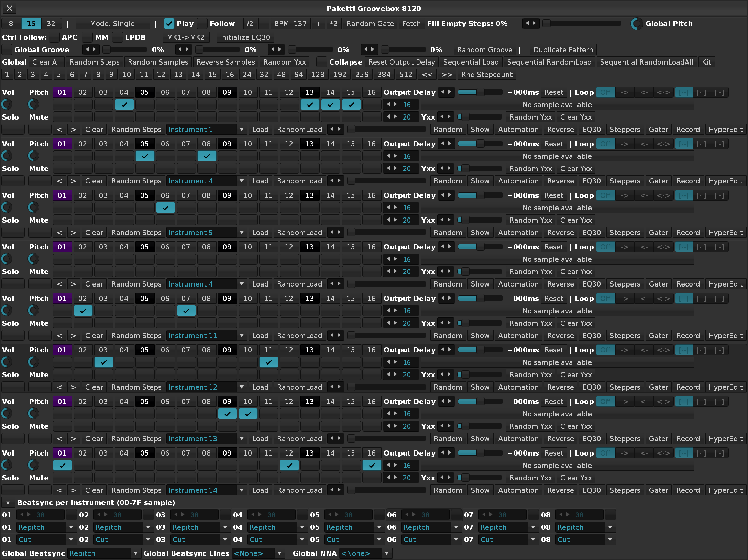Click the Yxx arrow stepper in Instrument 12 row
The width and height of the screenshot is (748, 560).
tap(446, 374)
